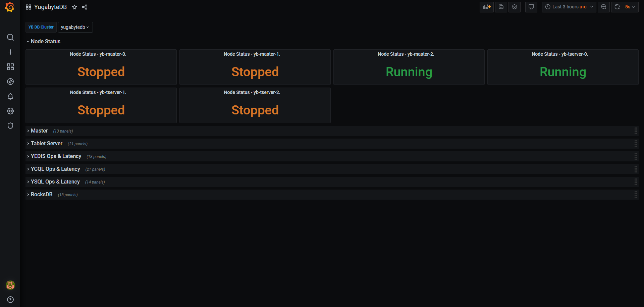Click the zoom out time range icon
Screen dimensions: 644x307
pos(604,7)
